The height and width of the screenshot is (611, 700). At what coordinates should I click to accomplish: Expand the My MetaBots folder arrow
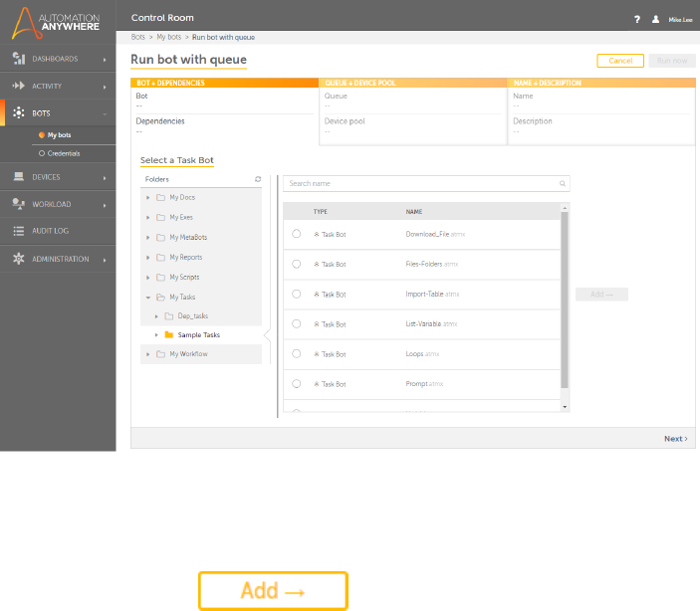pos(147,238)
